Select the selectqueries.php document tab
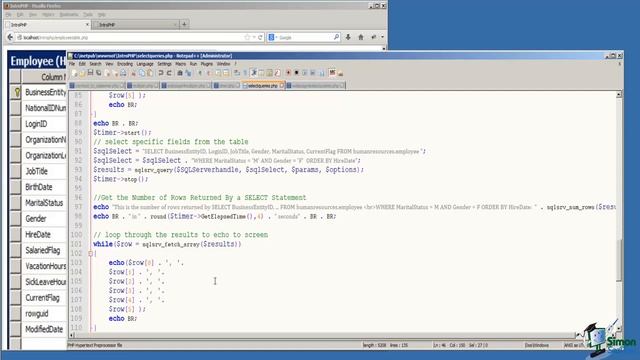 (x=262, y=85)
